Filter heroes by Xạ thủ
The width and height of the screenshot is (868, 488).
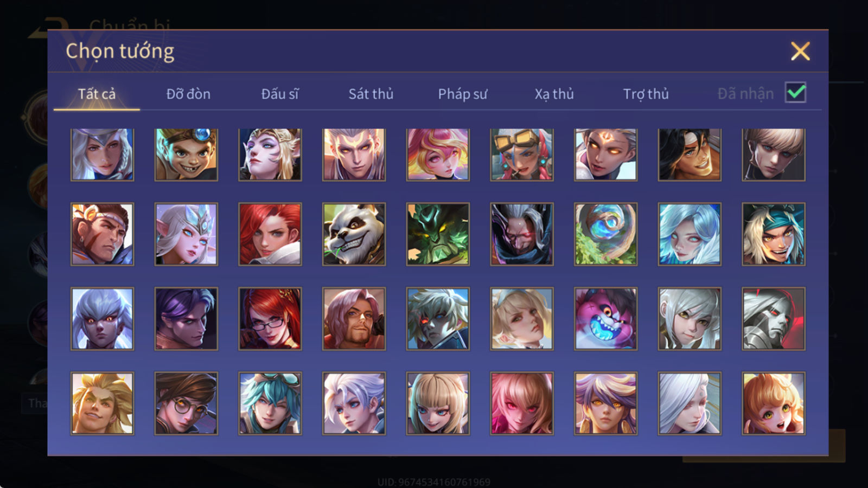[x=554, y=94]
